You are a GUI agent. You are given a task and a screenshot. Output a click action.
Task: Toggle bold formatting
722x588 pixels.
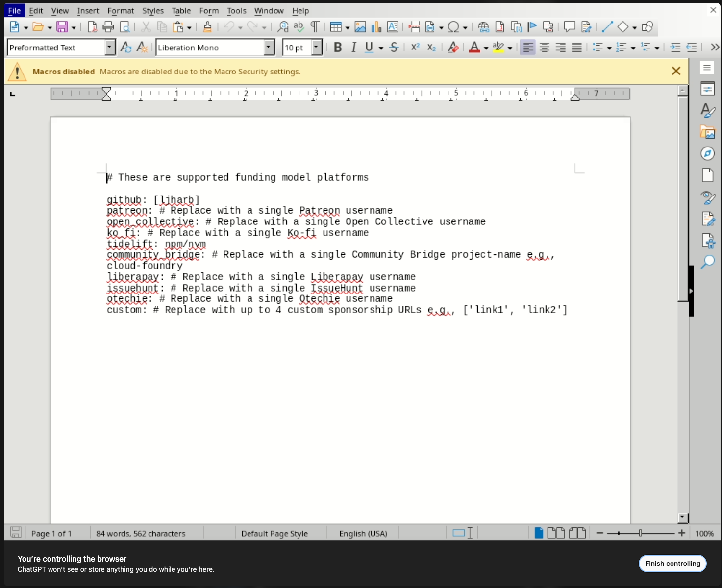coord(337,47)
